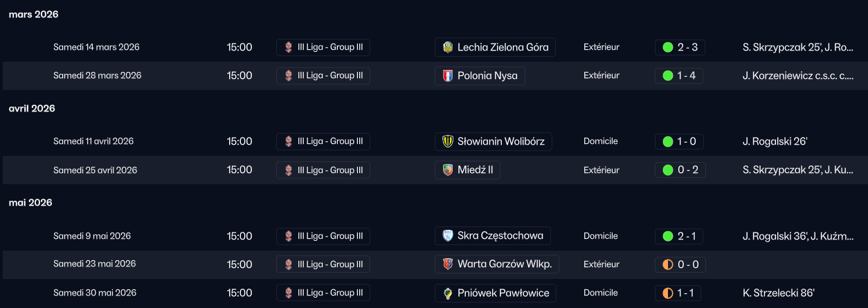
Task: Click the Miedź II club crest
Action: pyautogui.click(x=448, y=170)
